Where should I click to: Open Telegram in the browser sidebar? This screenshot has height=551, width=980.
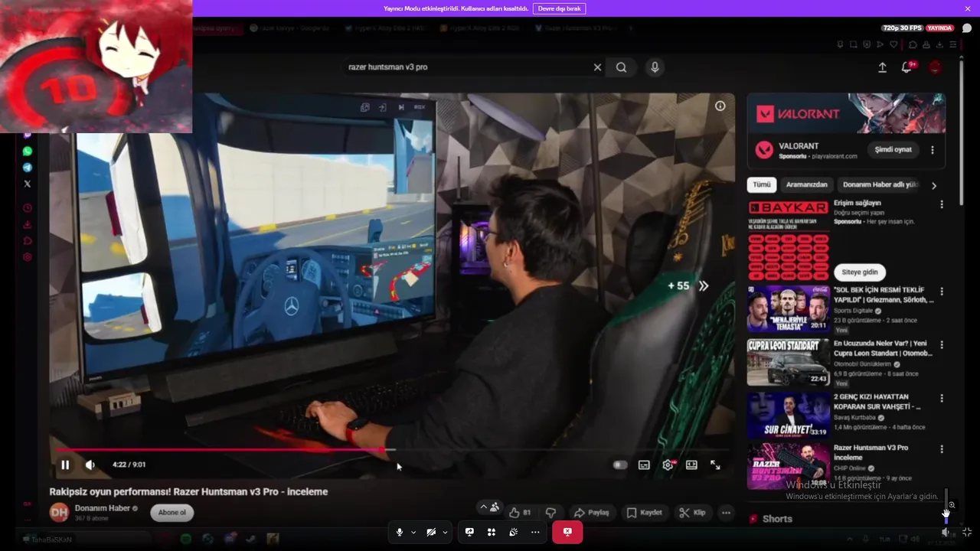(28, 168)
